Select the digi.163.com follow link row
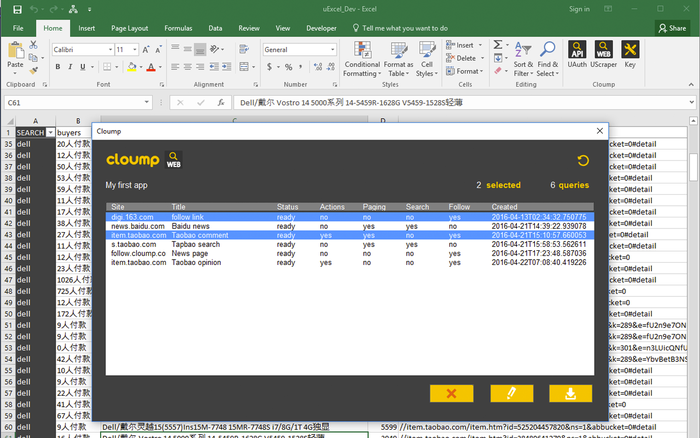700x438 pixels. coord(350,217)
